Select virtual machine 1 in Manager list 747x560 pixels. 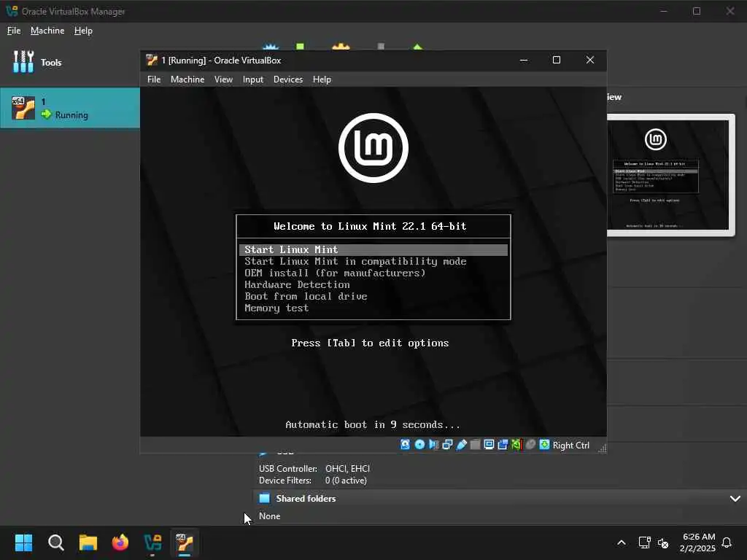coord(70,108)
